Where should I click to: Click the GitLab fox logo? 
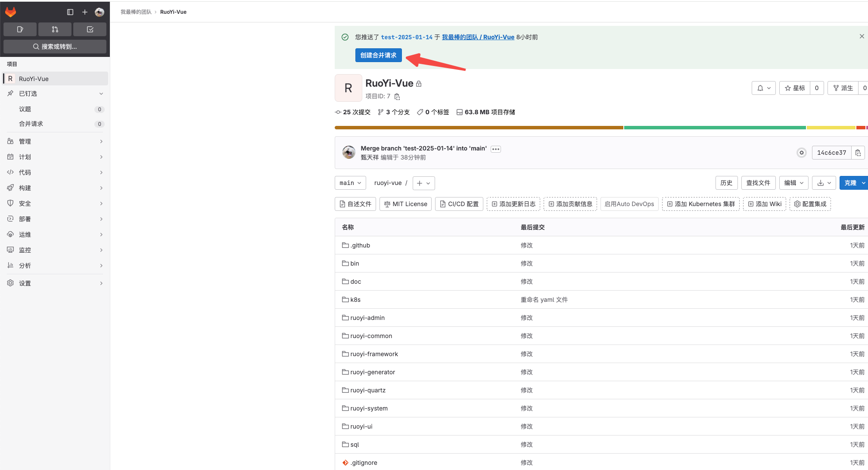10,12
